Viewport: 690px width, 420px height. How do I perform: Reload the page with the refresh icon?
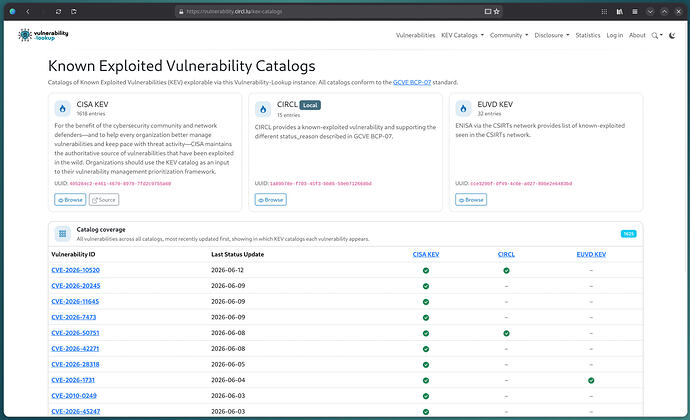(58, 11)
